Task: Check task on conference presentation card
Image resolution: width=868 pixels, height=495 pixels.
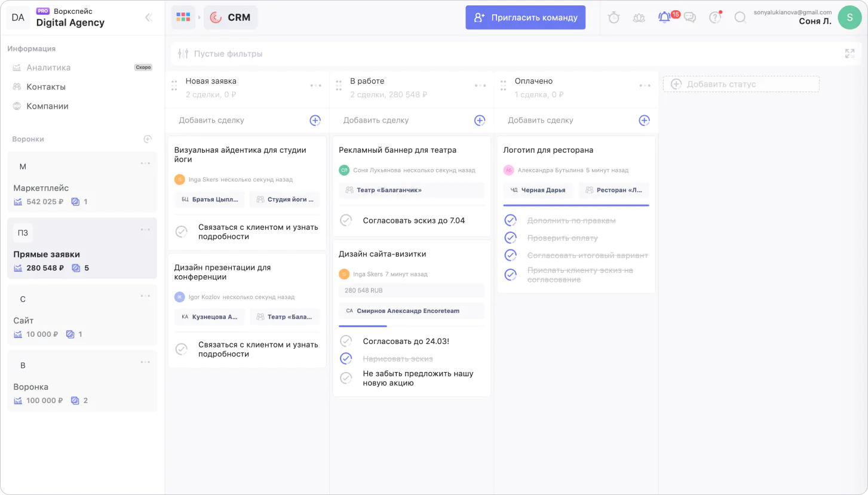Action: coord(181,349)
